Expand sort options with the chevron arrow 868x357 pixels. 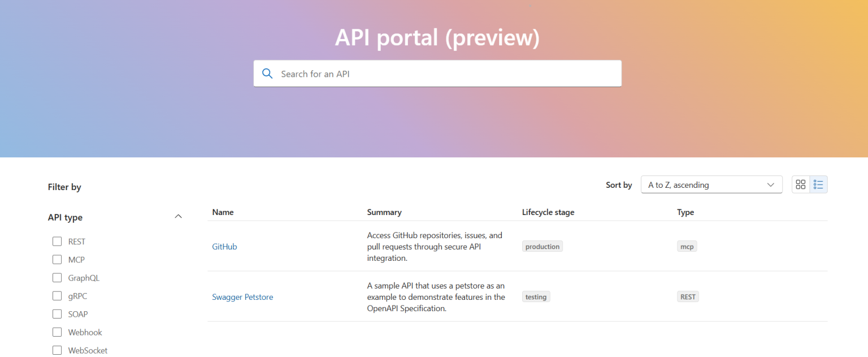(x=770, y=184)
